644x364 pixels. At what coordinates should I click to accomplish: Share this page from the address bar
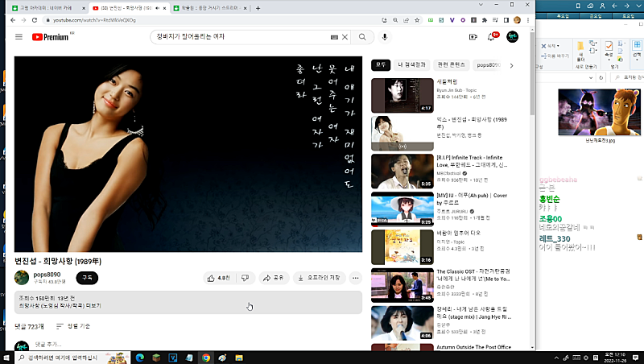tap(407, 19)
